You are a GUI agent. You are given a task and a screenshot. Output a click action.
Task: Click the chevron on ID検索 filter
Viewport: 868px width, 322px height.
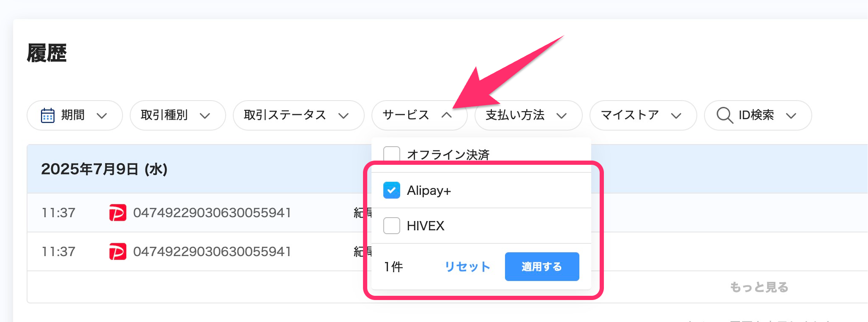coord(791,115)
